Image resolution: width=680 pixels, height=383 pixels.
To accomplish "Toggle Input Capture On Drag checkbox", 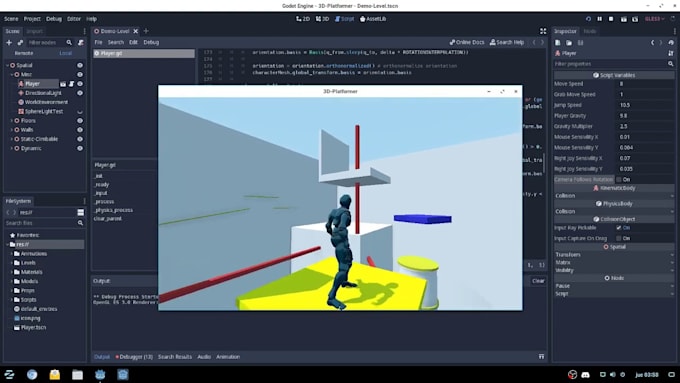I will 619,238.
